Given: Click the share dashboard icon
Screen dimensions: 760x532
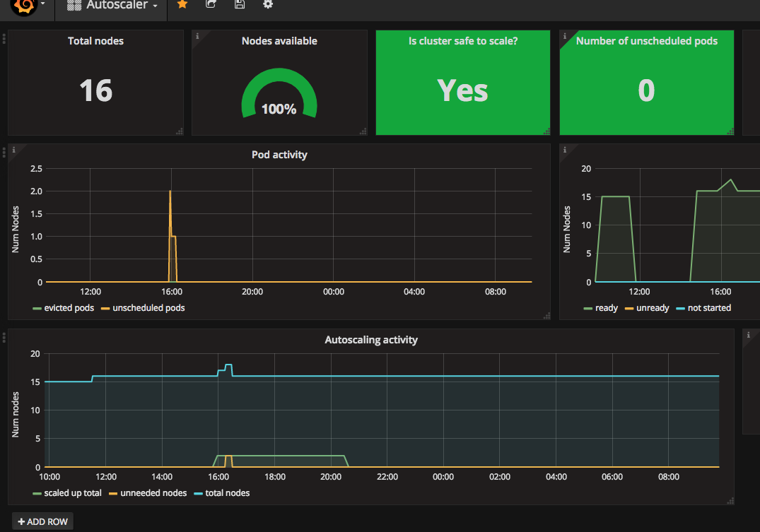Looking at the screenshot, I should 211,4.
